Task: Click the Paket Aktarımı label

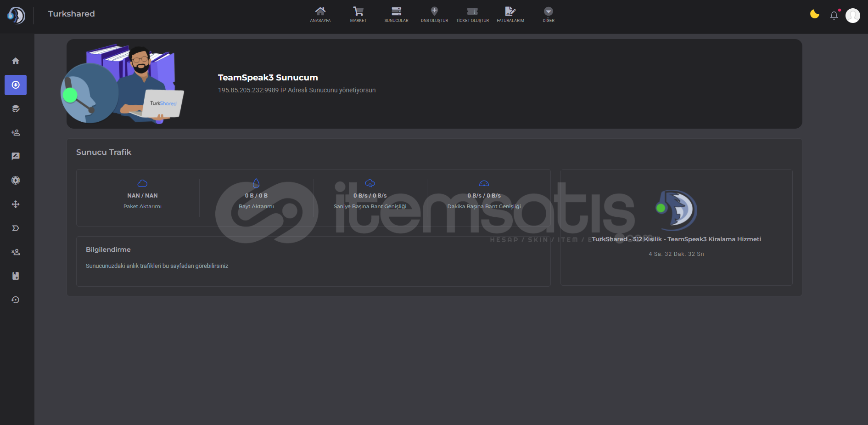Action: pos(142,206)
